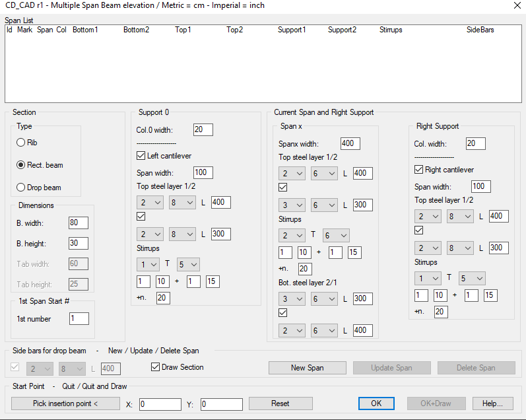Open the Help... button
This screenshot has width=526, height=420.
[x=492, y=403]
